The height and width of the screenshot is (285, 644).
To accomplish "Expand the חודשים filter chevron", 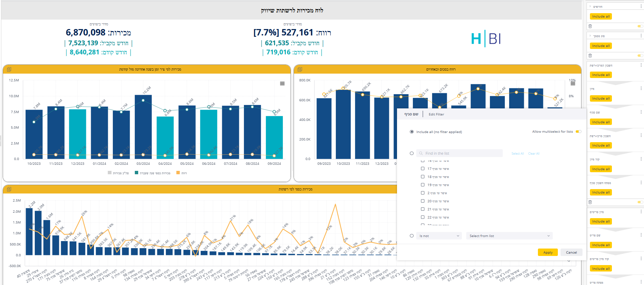I will tap(590, 6).
